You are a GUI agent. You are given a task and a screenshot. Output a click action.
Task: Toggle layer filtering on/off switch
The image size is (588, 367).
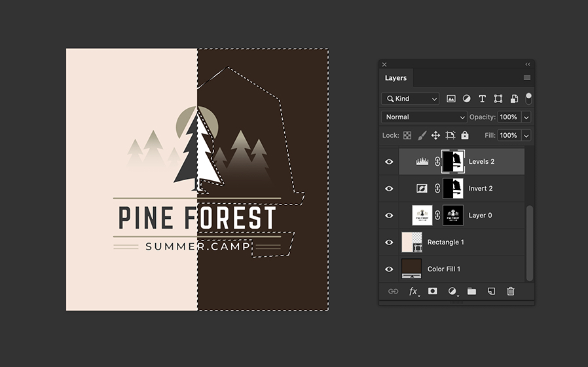[528, 98]
